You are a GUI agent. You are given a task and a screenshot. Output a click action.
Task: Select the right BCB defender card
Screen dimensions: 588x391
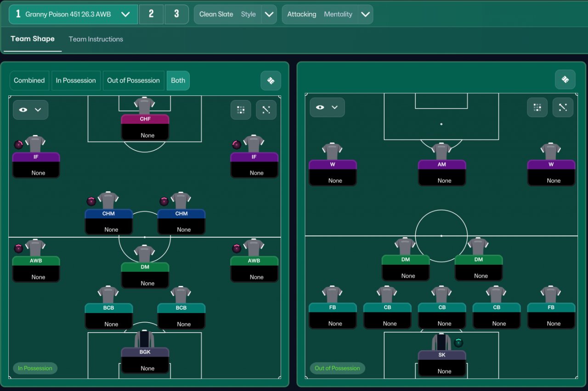click(181, 316)
